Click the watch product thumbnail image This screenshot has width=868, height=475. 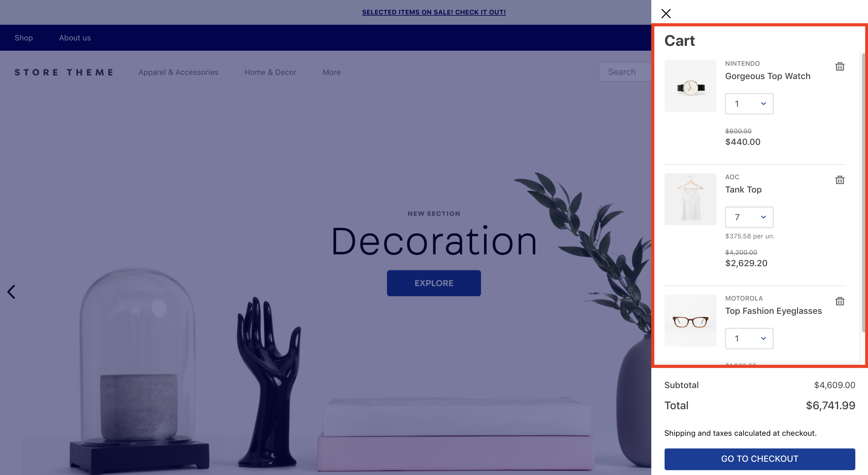(x=690, y=86)
